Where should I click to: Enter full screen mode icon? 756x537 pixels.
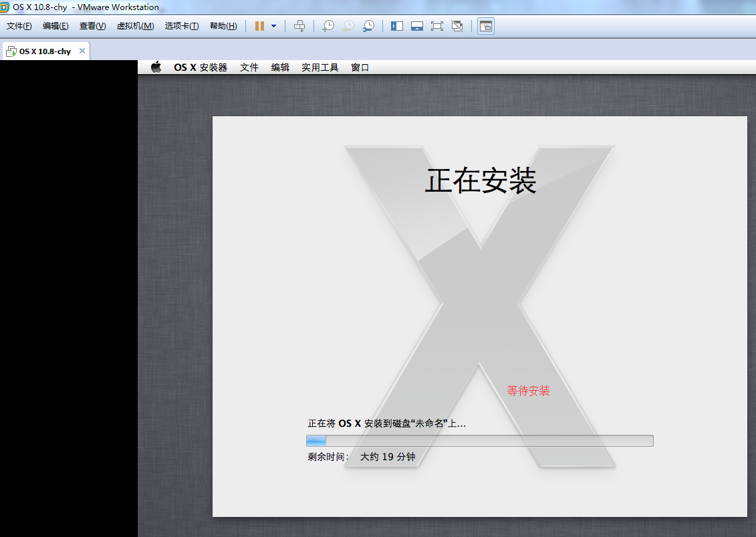pyautogui.click(x=436, y=26)
